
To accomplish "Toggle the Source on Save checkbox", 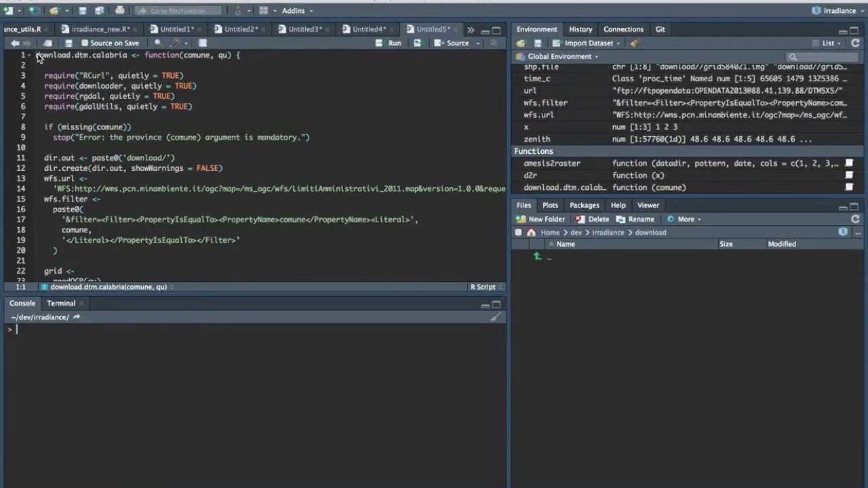I will [85, 43].
